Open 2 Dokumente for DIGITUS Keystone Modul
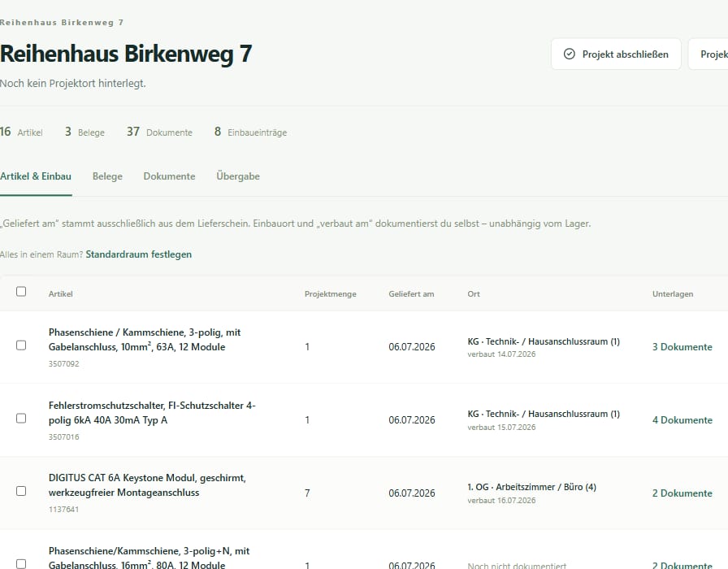This screenshot has width=728, height=569. [682, 493]
